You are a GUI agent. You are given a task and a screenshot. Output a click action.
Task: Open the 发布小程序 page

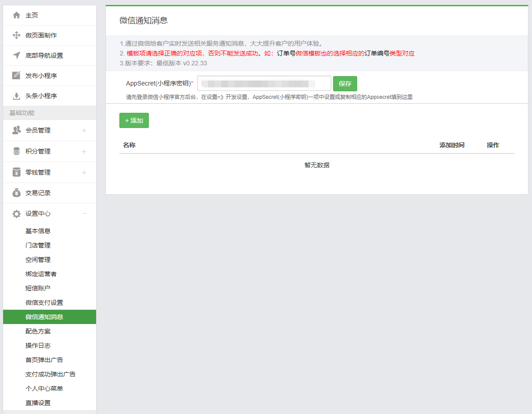click(50, 75)
